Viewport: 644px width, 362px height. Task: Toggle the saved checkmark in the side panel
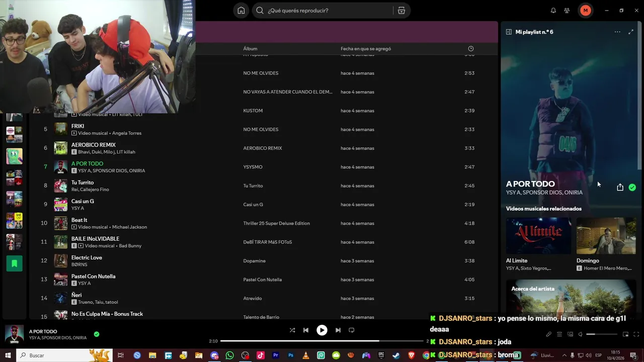[x=632, y=188]
